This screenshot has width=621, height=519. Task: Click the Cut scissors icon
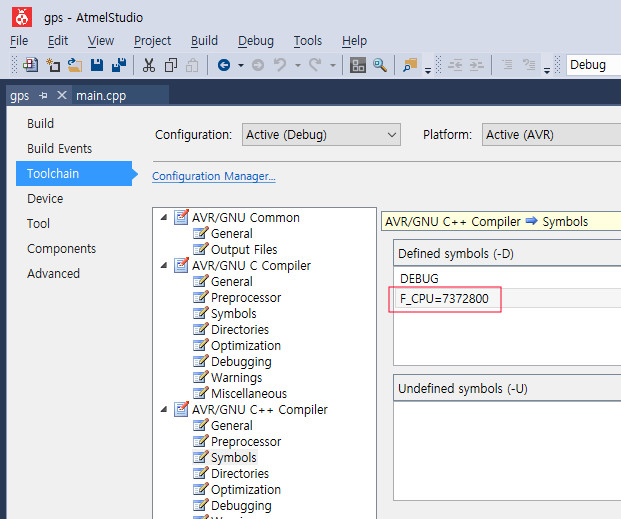(x=149, y=65)
